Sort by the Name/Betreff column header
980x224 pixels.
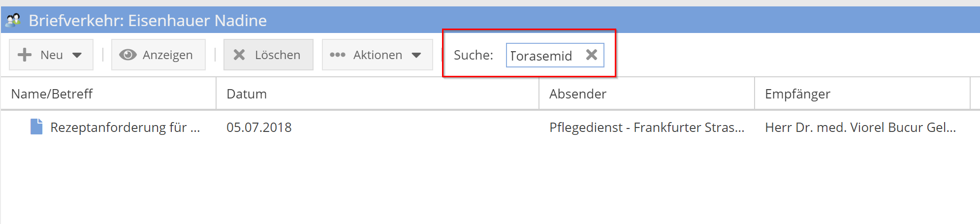(52, 94)
